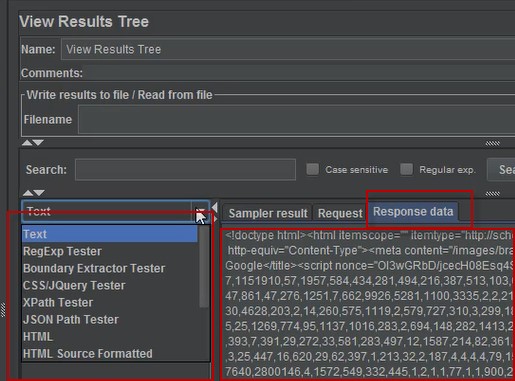
Task: Click right expand arrow beside renderer dropdown
Action: 215,219
